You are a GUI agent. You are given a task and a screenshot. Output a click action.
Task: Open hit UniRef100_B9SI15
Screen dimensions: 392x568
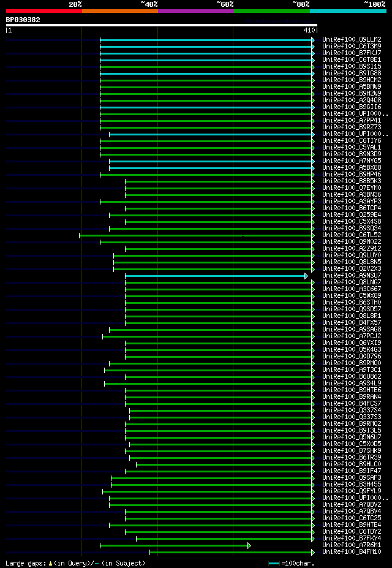click(x=352, y=66)
